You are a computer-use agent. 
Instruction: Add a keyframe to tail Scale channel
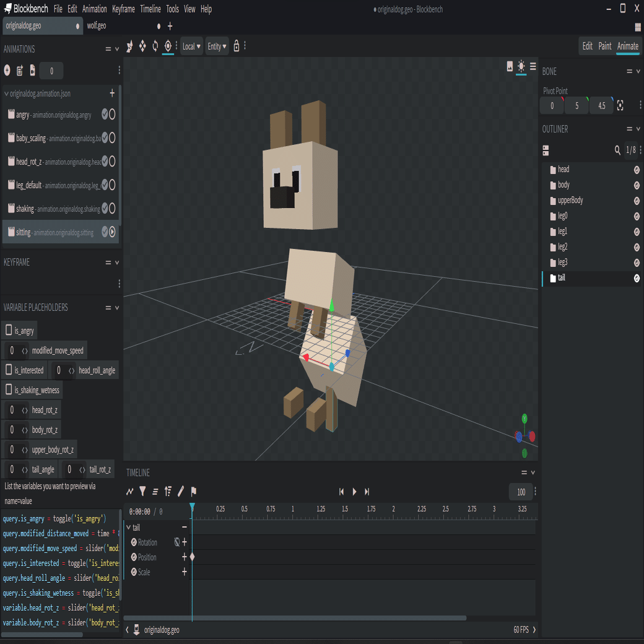click(x=185, y=572)
